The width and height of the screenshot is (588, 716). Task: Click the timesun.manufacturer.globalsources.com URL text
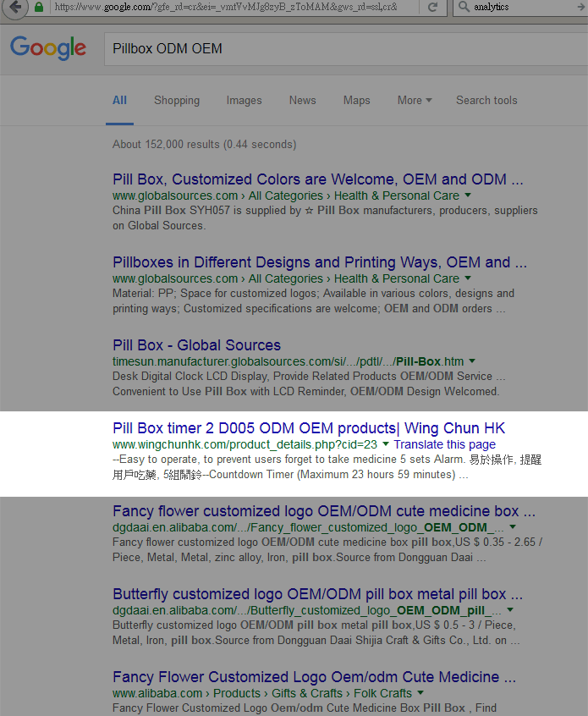(x=288, y=361)
